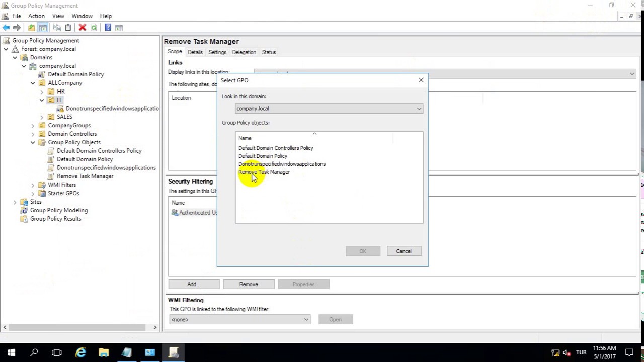Click the red X Delete icon
This screenshot has width=644, height=362.
click(83, 28)
